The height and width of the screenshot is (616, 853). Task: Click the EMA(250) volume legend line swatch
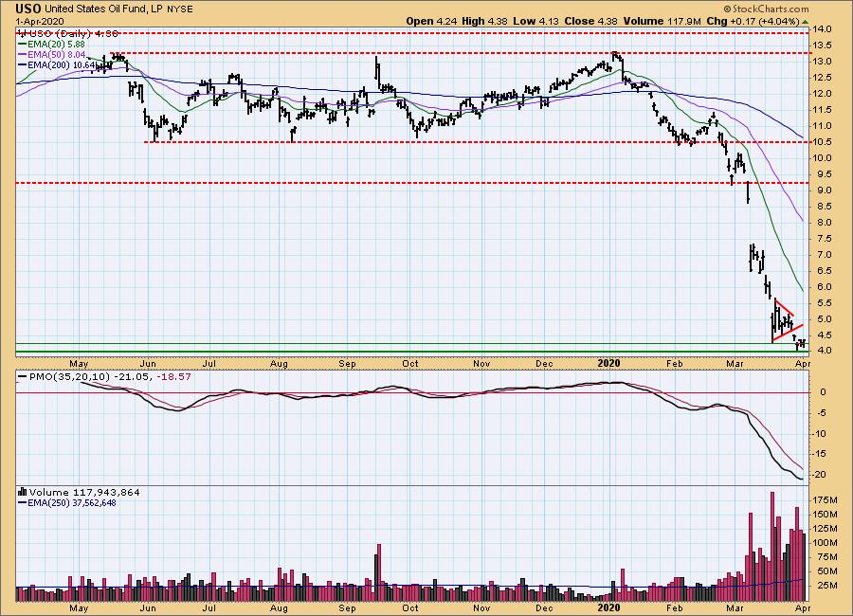(x=23, y=503)
